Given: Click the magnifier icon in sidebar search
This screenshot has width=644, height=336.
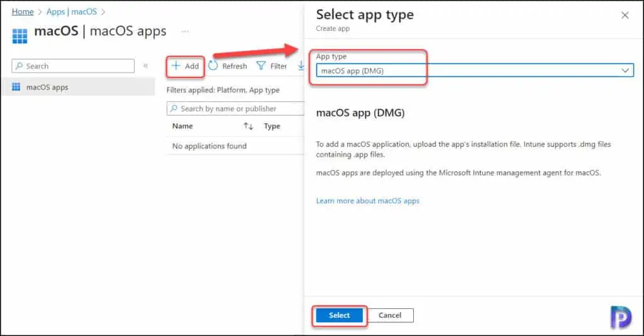Looking at the screenshot, I should coord(19,65).
